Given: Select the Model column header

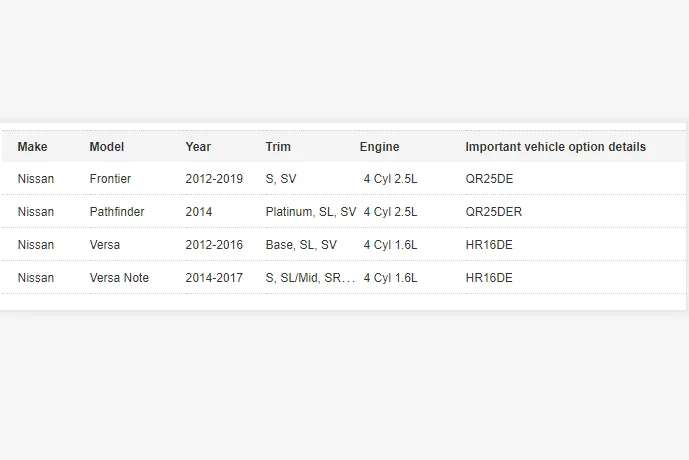Looking at the screenshot, I should (107, 147).
